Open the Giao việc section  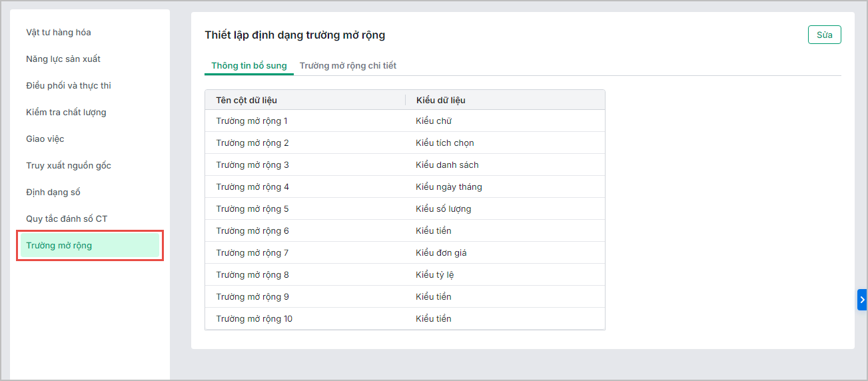point(45,139)
